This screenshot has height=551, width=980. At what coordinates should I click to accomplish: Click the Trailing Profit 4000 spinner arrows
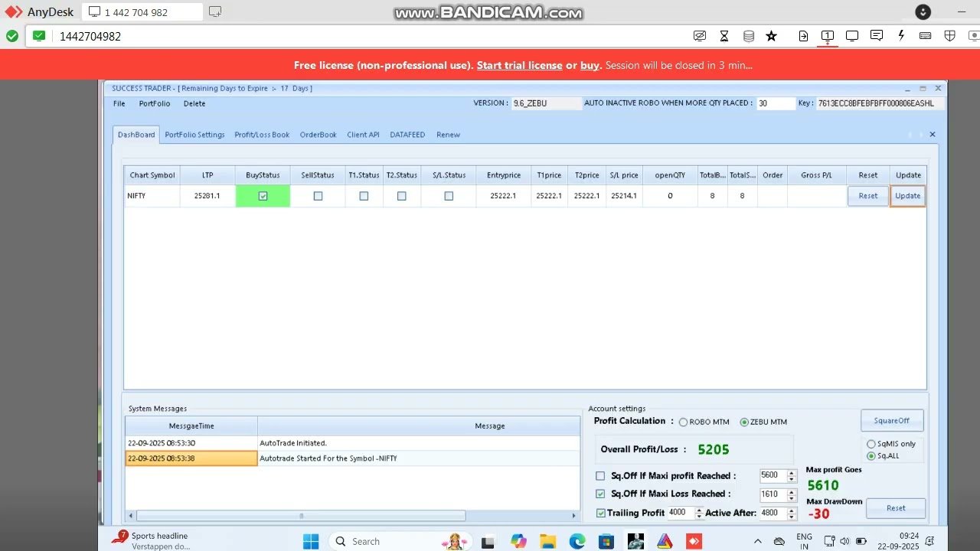click(698, 514)
